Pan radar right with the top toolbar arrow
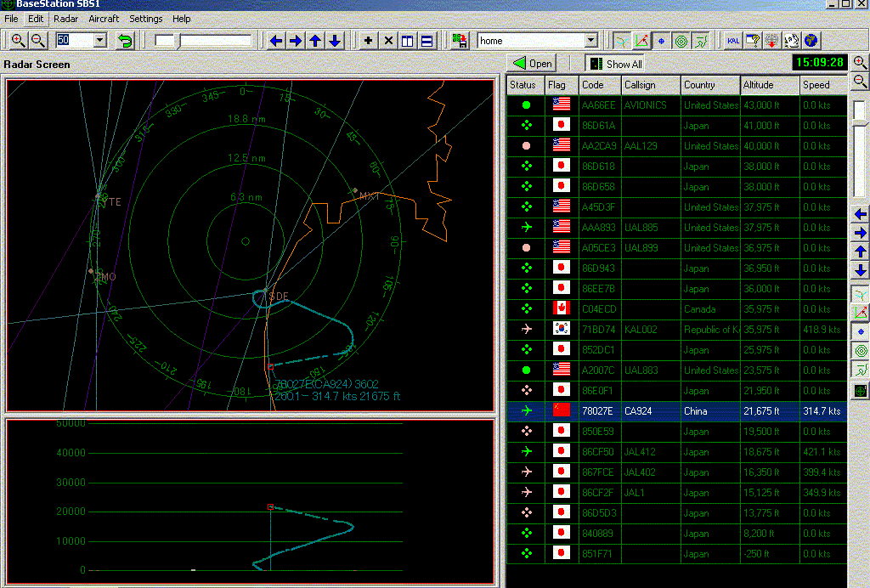Viewport: 870px width, 588px height. [296, 41]
